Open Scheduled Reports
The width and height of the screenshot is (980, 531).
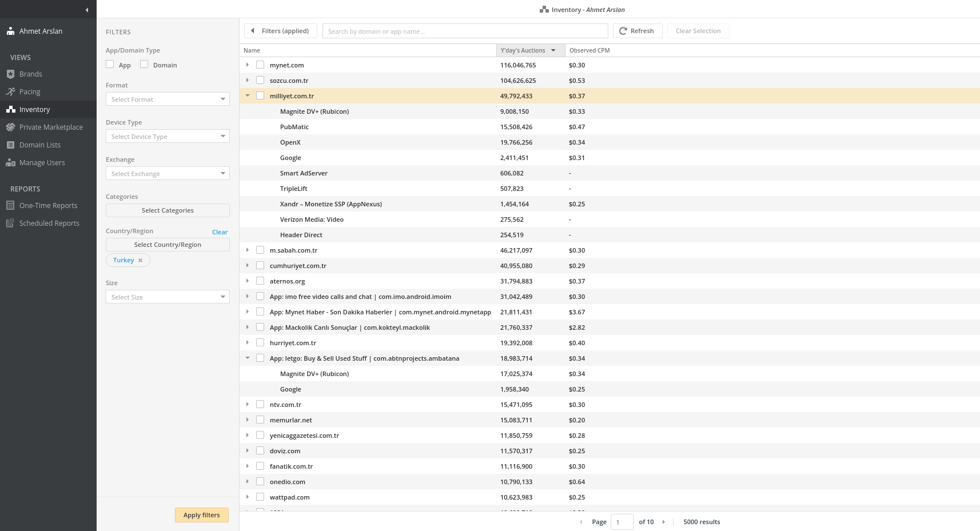[48, 223]
